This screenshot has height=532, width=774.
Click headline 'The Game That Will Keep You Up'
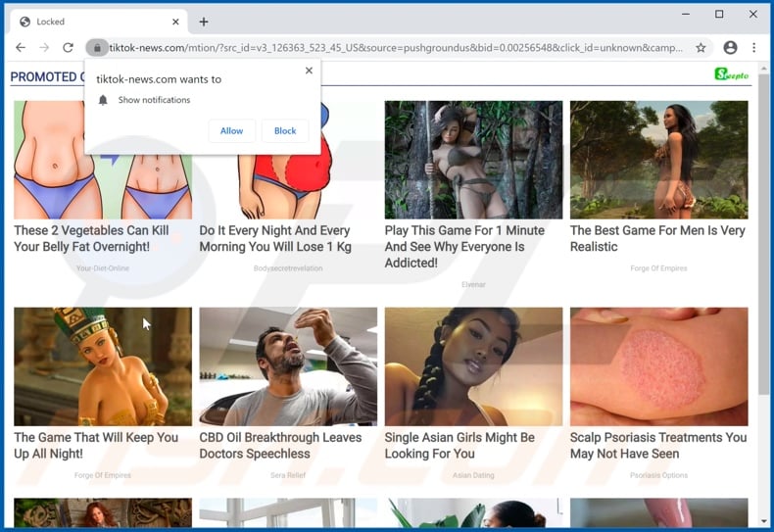pyautogui.click(x=96, y=446)
